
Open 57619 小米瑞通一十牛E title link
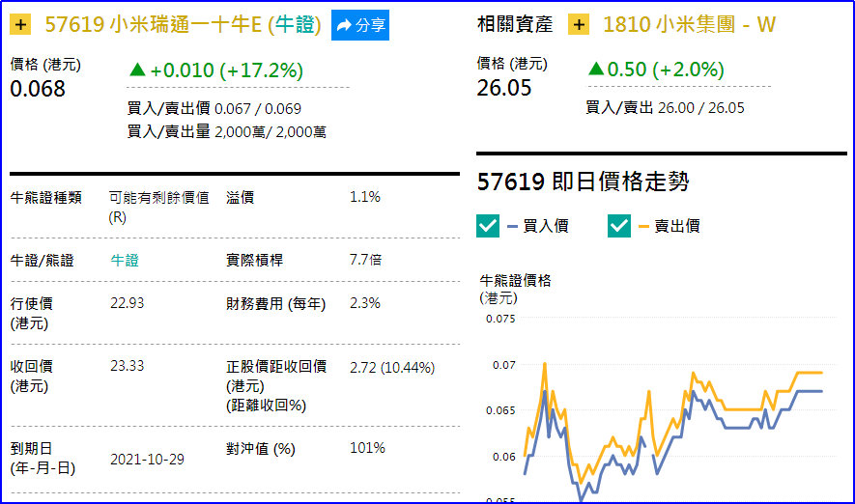[183, 25]
